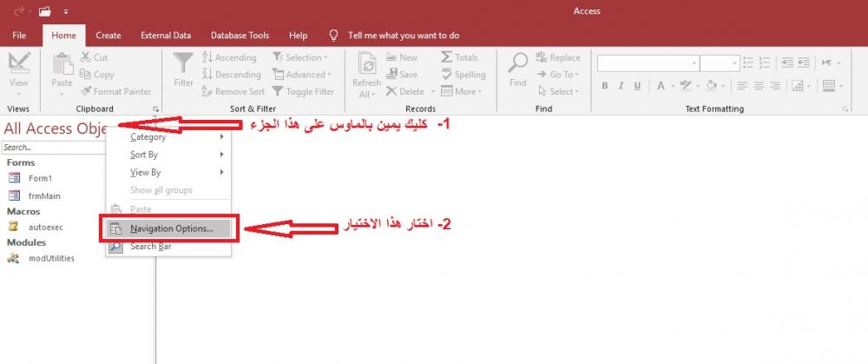Image resolution: width=868 pixels, height=364 pixels.
Task: Click the bullets list icon
Action: click(x=748, y=63)
